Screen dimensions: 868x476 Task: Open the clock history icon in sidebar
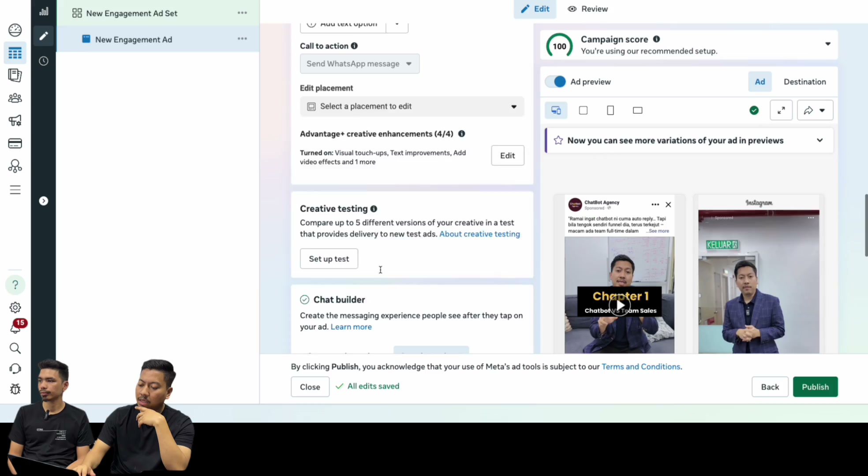[x=43, y=61]
